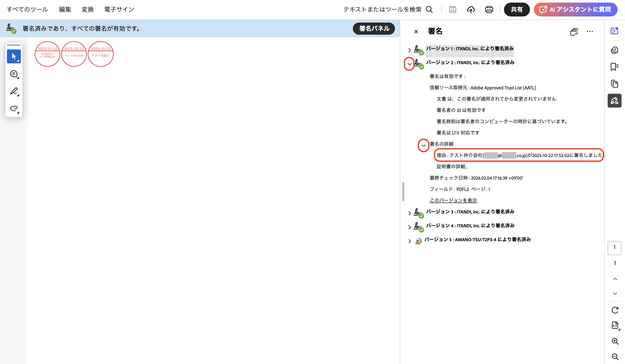Viewport: 625px width, 364px height.
Task: Click the page fit display icon
Action: (615, 325)
